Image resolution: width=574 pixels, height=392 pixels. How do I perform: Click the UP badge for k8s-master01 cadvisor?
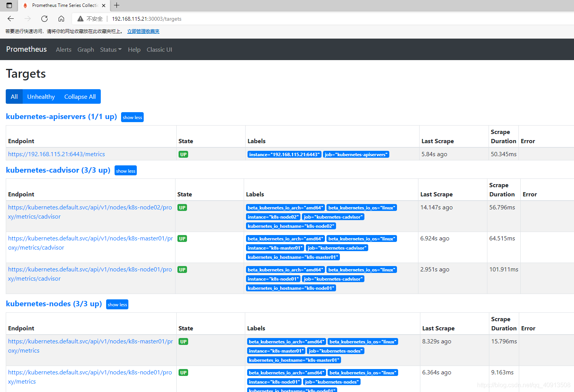182,238
